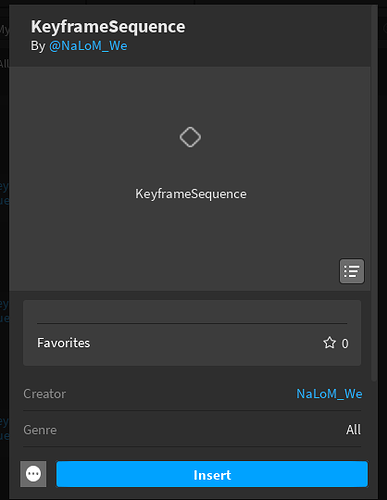
Task: Click the KeyframeSequence label under the diamond
Action: click(191, 194)
